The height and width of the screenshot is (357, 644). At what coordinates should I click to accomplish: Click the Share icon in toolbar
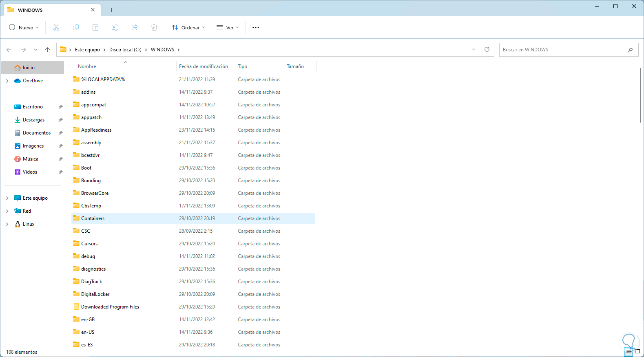click(x=135, y=27)
